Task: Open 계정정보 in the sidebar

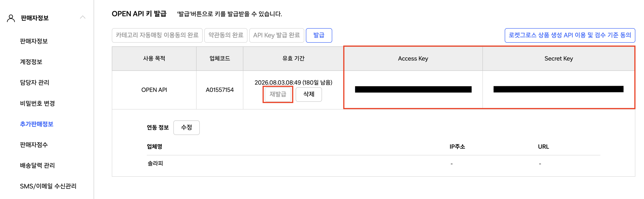Action: 31,62
